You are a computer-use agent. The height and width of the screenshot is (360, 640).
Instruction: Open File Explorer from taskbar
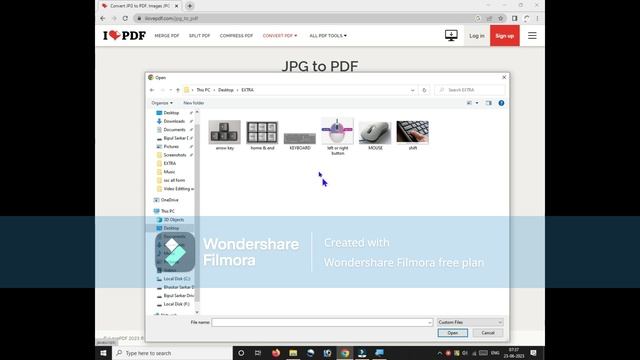point(293,353)
